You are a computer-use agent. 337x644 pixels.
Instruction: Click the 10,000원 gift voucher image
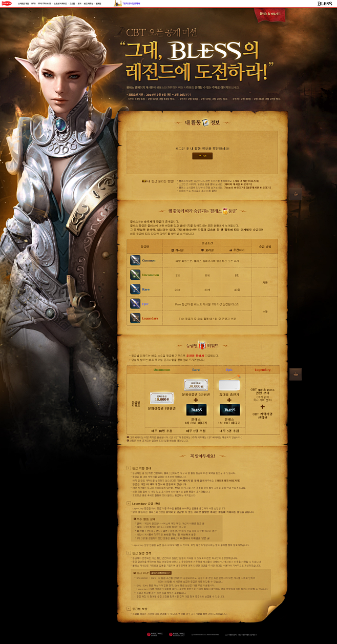coord(161,398)
